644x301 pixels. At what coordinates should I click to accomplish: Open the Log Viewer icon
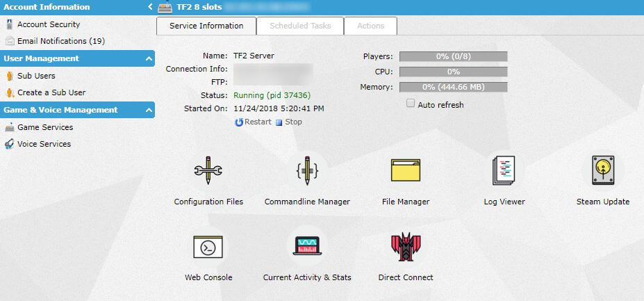click(504, 170)
